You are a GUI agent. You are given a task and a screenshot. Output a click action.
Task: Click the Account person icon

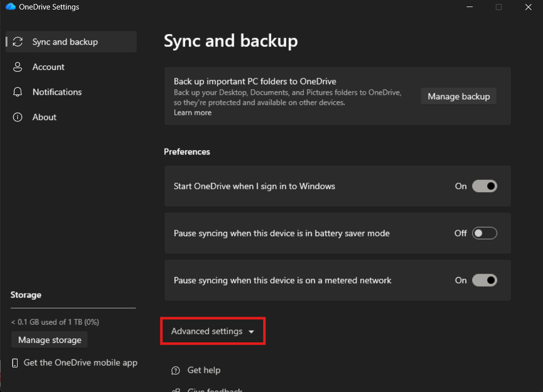coord(18,67)
